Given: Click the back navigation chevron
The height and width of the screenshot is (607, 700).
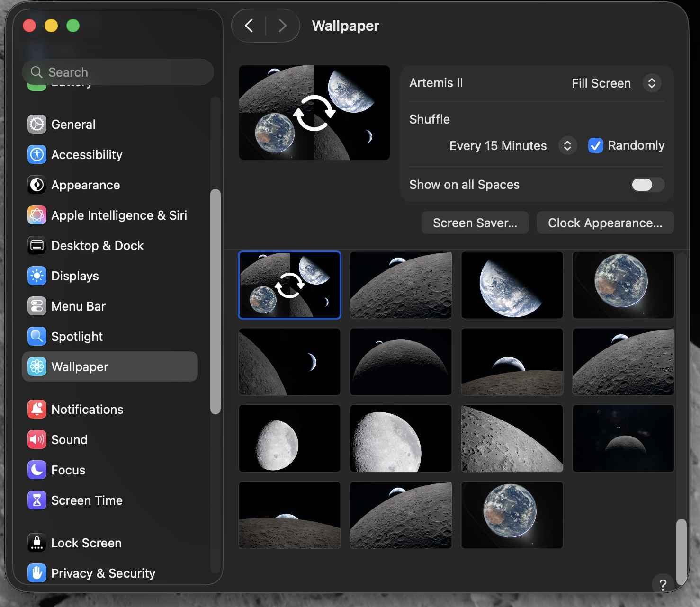Looking at the screenshot, I should (x=248, y=26).
